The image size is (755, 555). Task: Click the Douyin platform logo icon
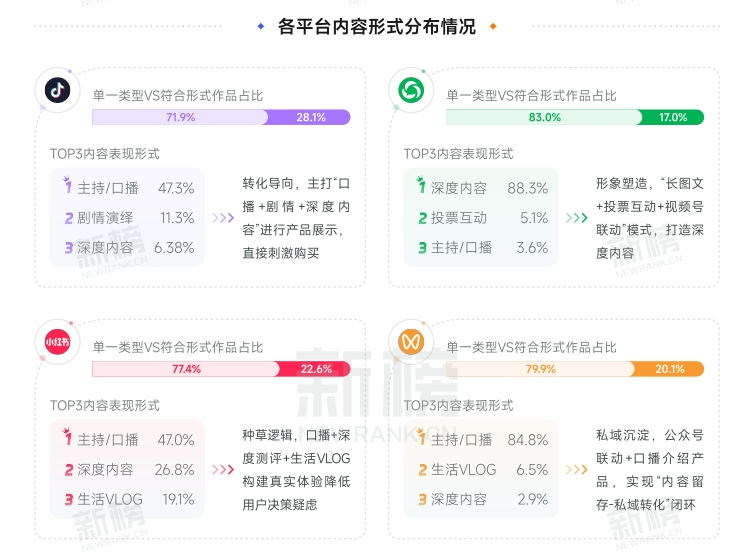coord(57,90)
